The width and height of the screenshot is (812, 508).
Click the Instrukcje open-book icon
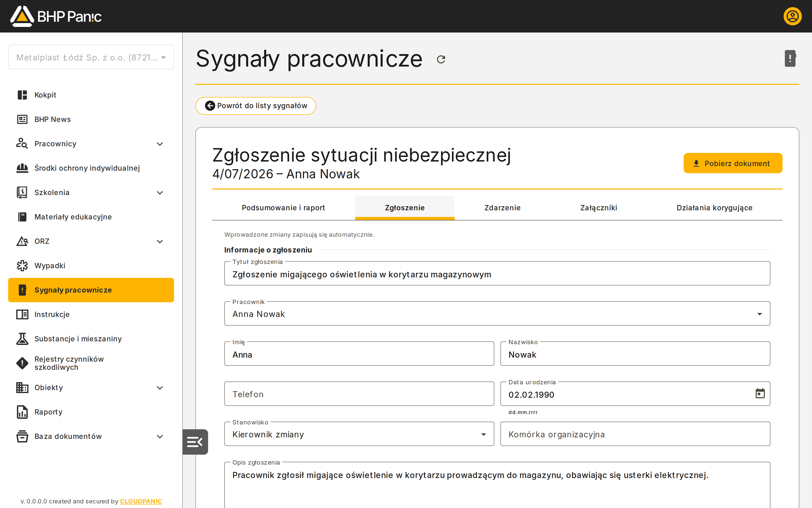tap(22, 314)
